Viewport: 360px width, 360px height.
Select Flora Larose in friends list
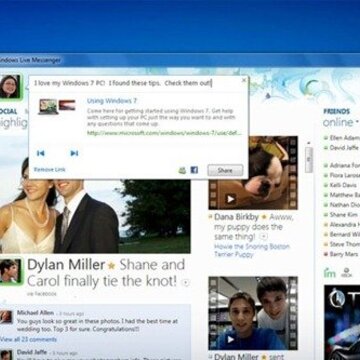pyautogui.click(x=343, y=175)
